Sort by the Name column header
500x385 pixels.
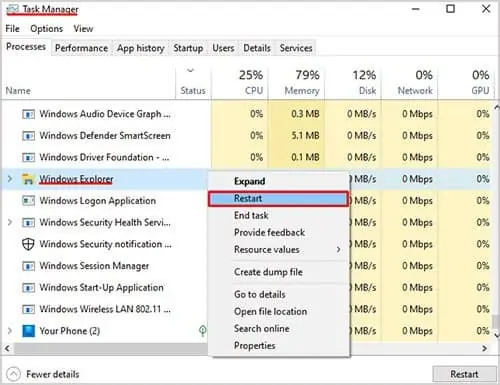89,83
